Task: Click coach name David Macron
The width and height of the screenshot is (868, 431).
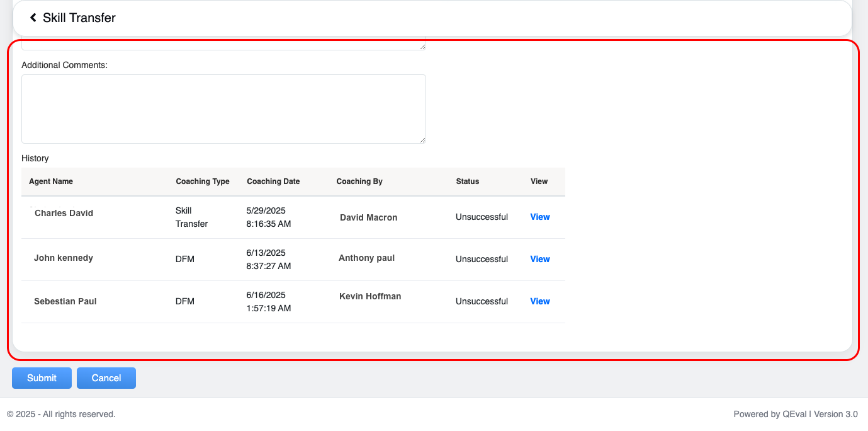Action: coord(368,217)
